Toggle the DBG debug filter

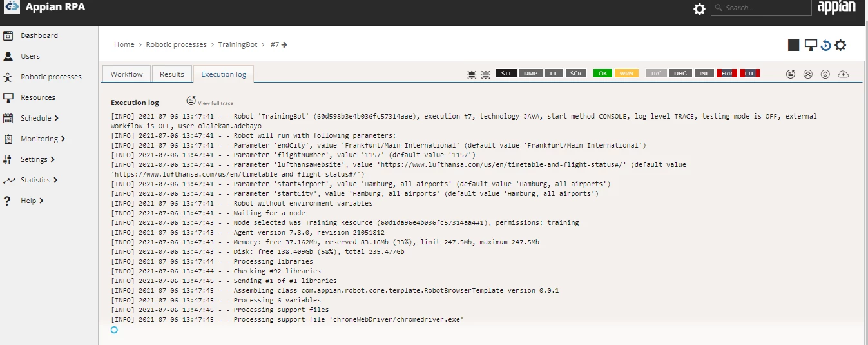coord(680,74)
